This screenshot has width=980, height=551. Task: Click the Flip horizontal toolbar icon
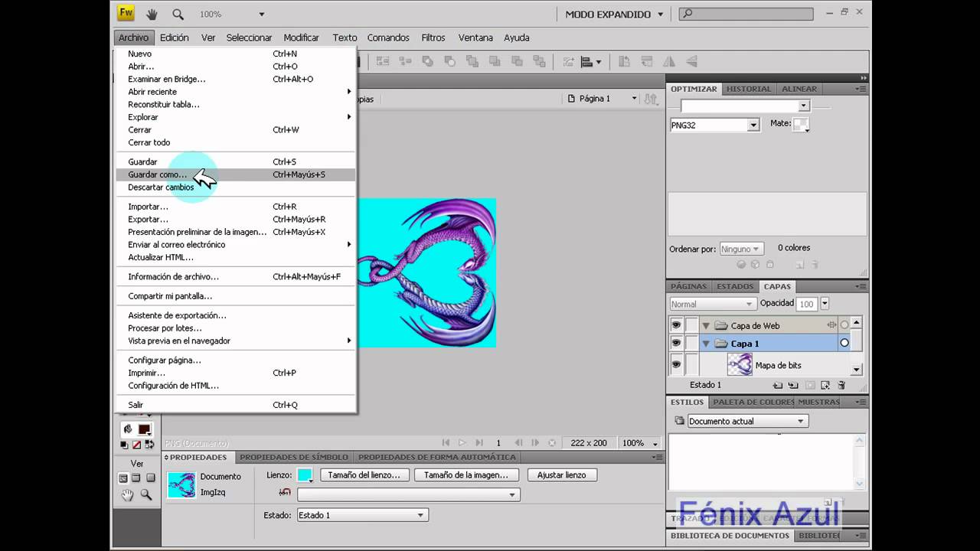point(669,61)
